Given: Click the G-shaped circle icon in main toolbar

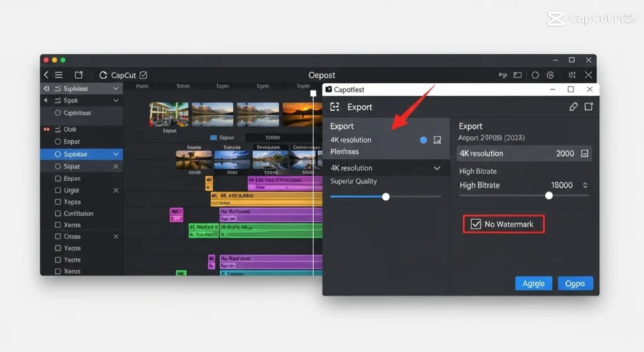Looking at the screenshot, I should point(550,75).
